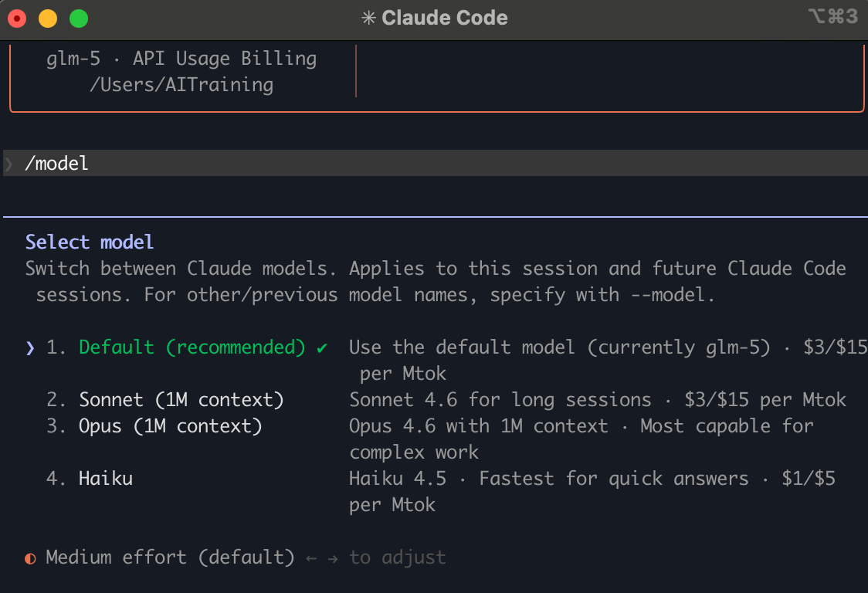This screenshot has width=868, height=593.
Task: Click the /Users/AITraining directory path
Action: click(181, 85)
